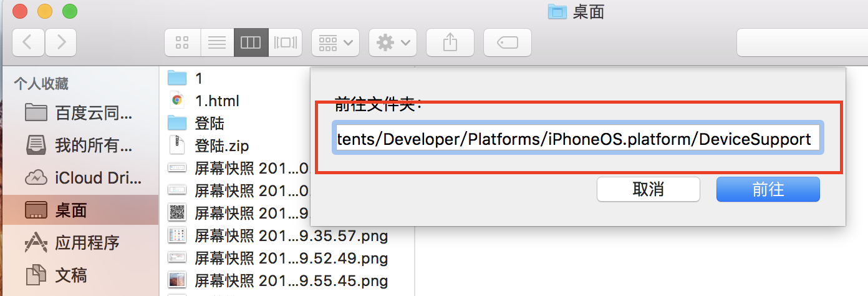Open the gear action menu
Screen dimensions: 868x296
pos(393,42)
